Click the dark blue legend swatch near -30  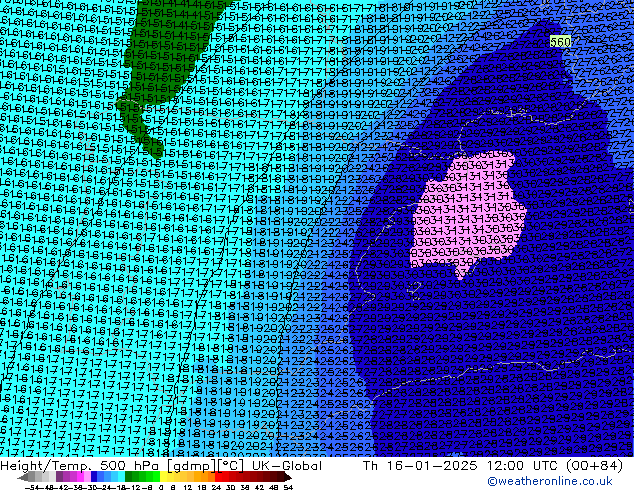click(x=94, y=477)
